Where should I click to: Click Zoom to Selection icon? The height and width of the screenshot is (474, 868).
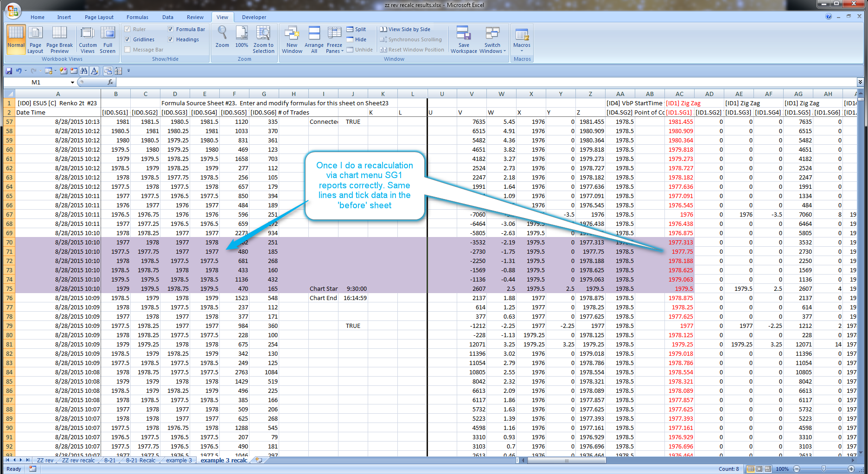coord(263,39)
